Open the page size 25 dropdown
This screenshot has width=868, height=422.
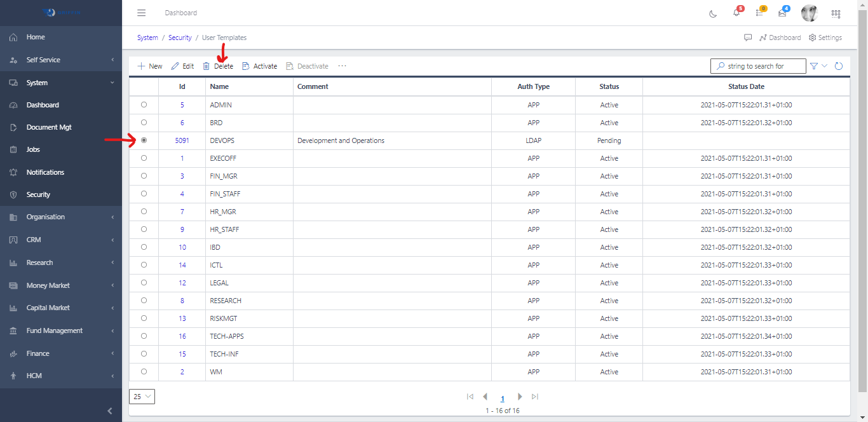(x=142, y=397)
